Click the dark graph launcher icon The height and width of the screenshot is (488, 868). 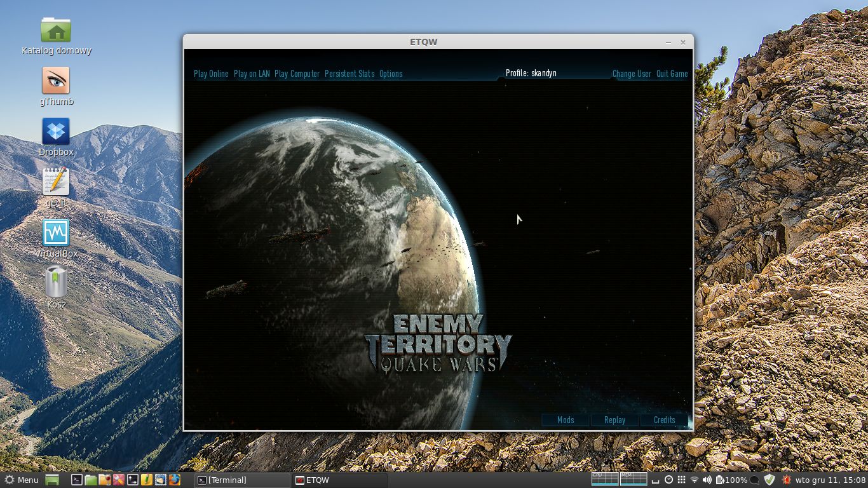[133, 480]
